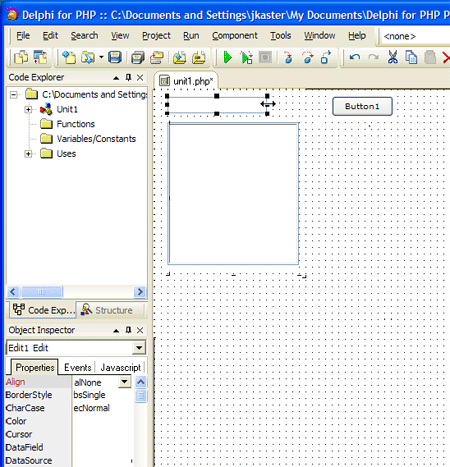Viewport: 450px width, 467px height.
Task: Click the Step Over debug icon
Action: (x=307, y=58)
